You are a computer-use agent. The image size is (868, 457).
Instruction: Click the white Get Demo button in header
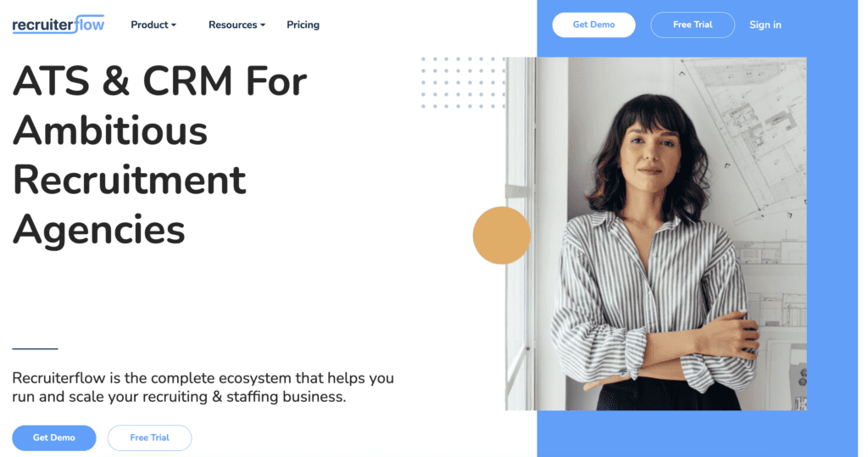click(593, 25)
